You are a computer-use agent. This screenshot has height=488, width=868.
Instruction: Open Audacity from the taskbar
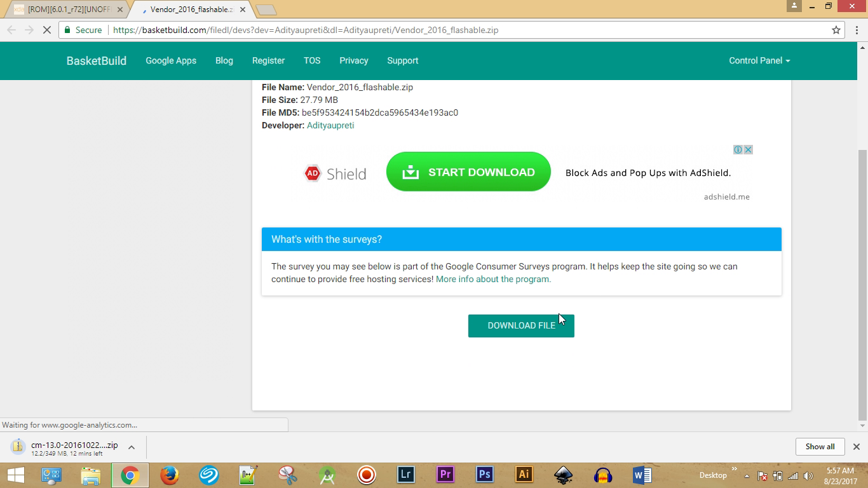603,475
